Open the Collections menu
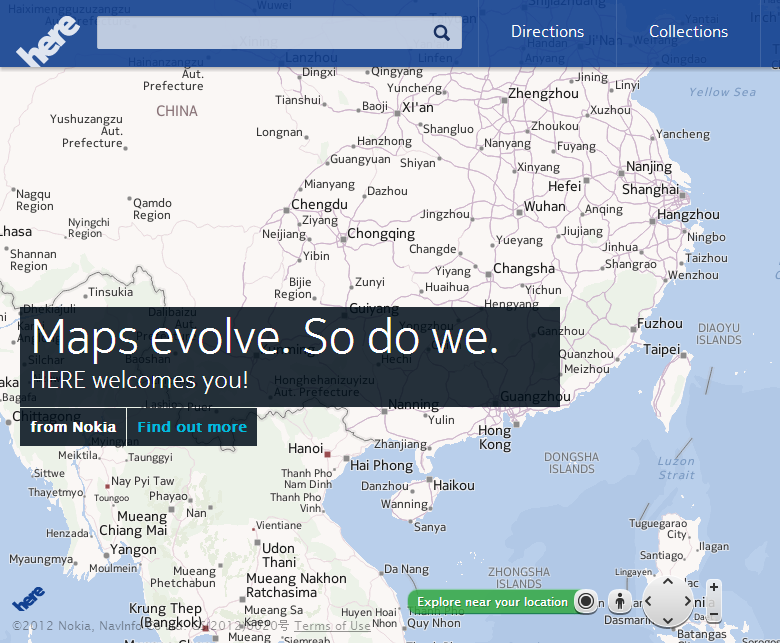 click(x=688, y=32)
